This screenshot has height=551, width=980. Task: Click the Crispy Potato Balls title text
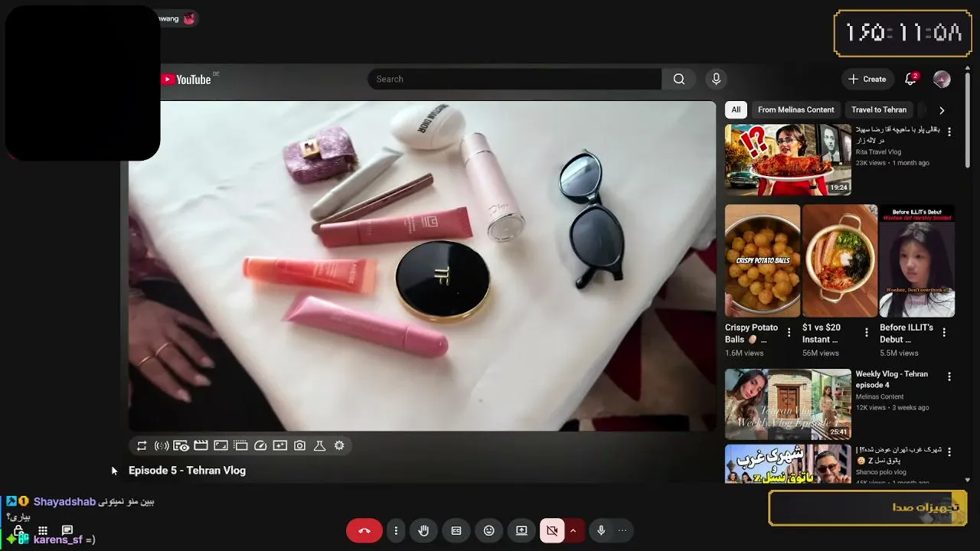751,334
